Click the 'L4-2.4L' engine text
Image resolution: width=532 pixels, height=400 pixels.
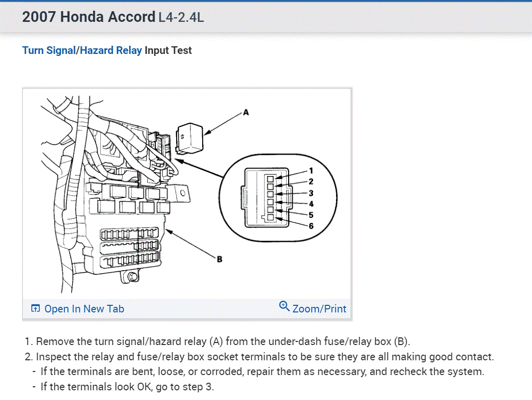coord(181,17)
